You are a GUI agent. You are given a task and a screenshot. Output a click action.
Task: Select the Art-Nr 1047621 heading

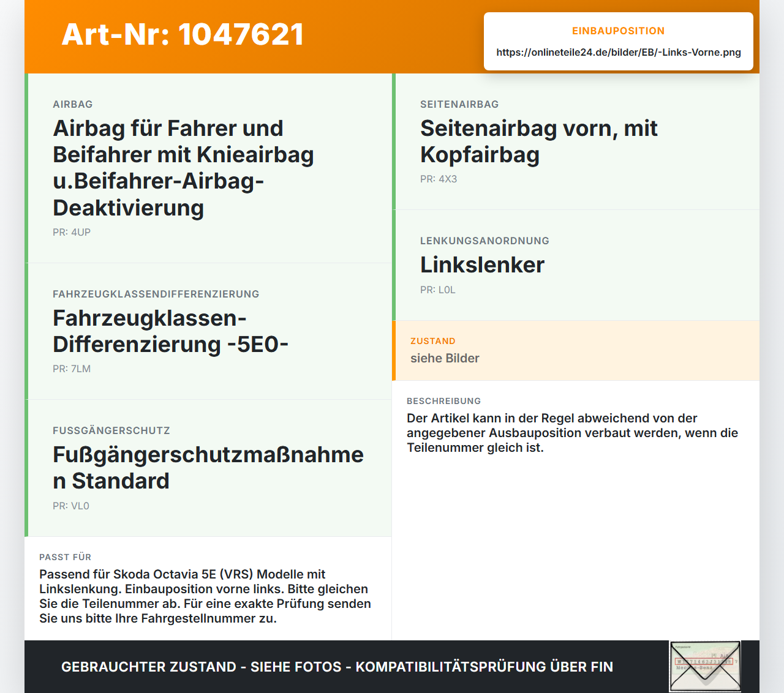pos(183,34)
